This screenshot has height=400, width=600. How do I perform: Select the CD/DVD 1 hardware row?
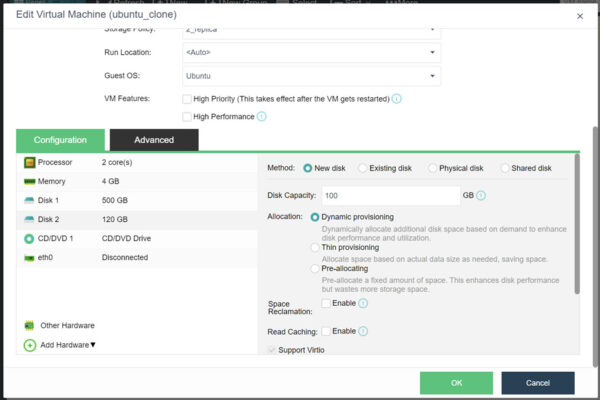point(137,238)
